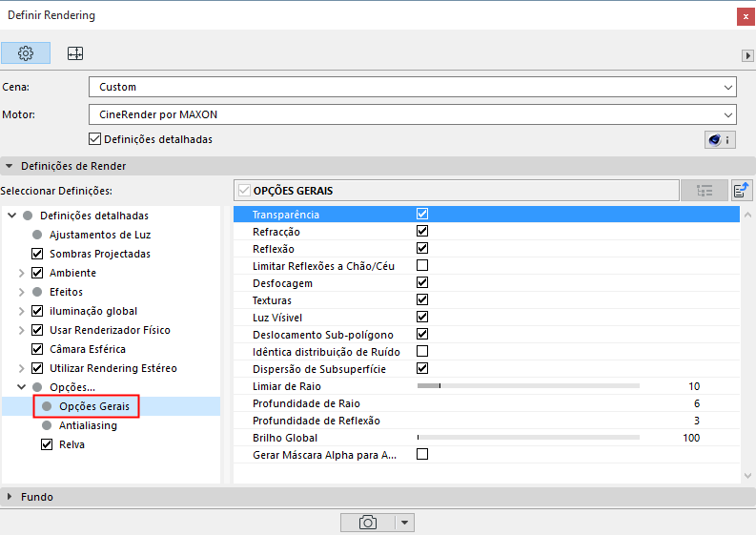Expand Utilizar Rendering Estéreo node
756x535 pixels.
point(21,368)
